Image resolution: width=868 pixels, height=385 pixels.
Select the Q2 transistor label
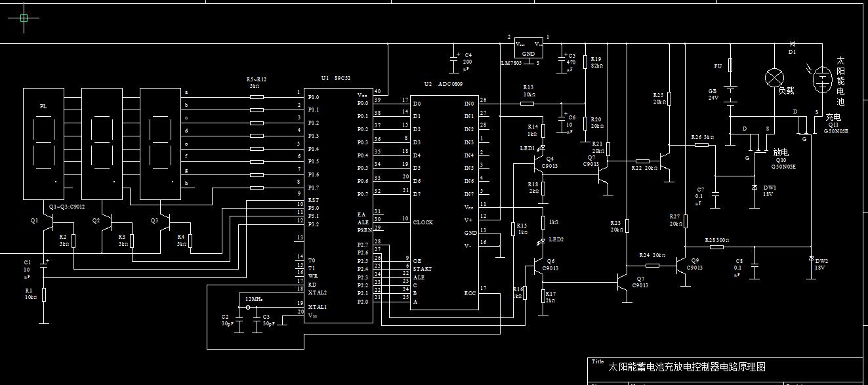point(96,221)
